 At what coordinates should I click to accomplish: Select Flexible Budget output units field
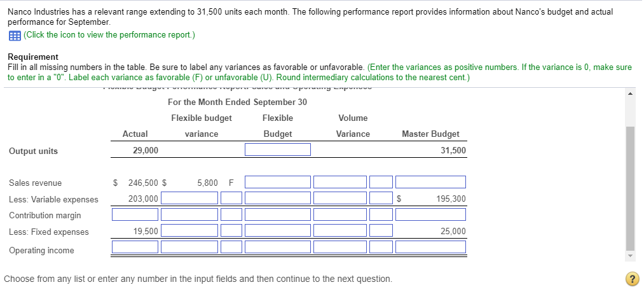(x=278, y=150)
